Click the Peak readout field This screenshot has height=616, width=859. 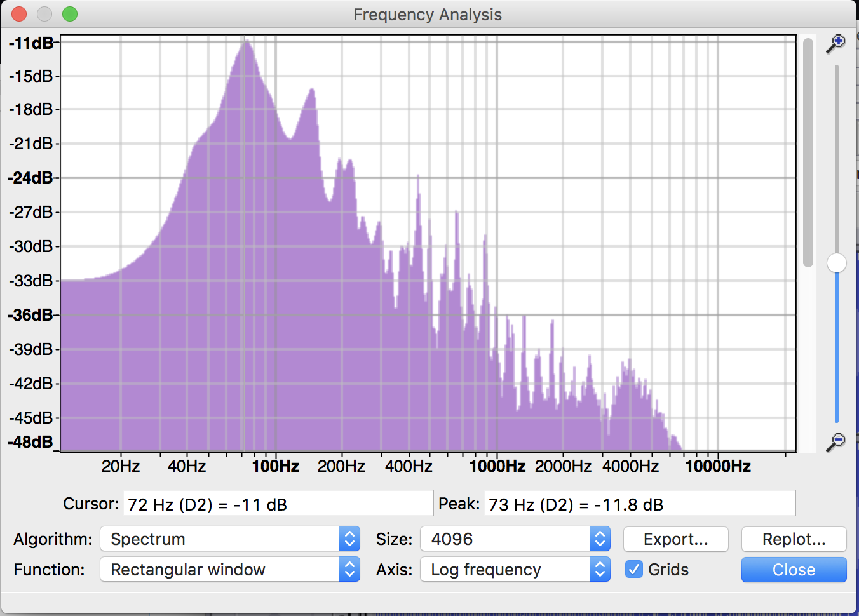point(640,504)
